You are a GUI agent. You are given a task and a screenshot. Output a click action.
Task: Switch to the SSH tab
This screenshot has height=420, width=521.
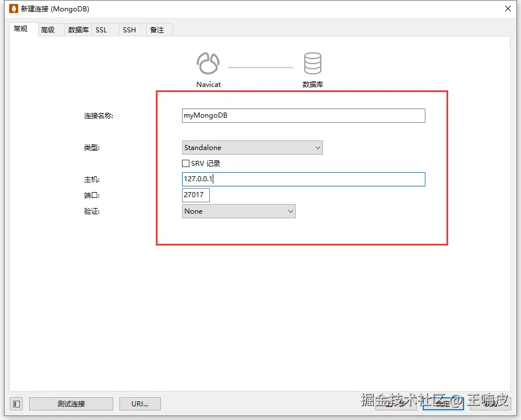(x=129, y=30)
